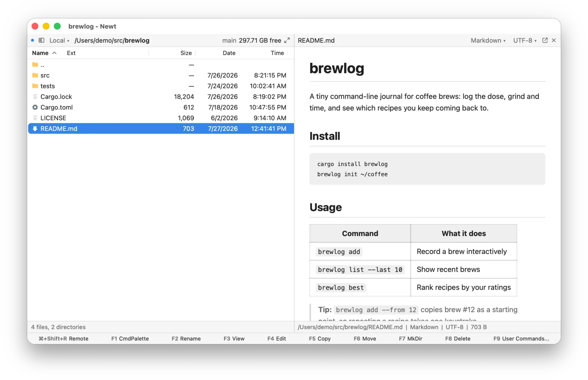Click the Usage heading
This screenshot has height=380, width=588.
tap(326, 207)
